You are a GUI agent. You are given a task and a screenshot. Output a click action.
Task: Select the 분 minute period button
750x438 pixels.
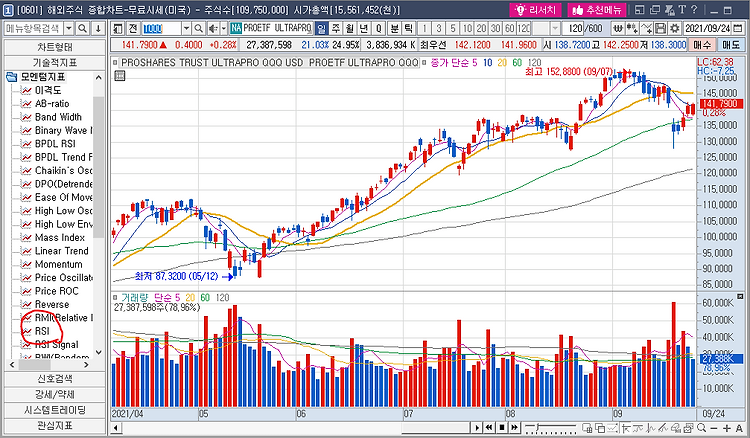(394, 28)
